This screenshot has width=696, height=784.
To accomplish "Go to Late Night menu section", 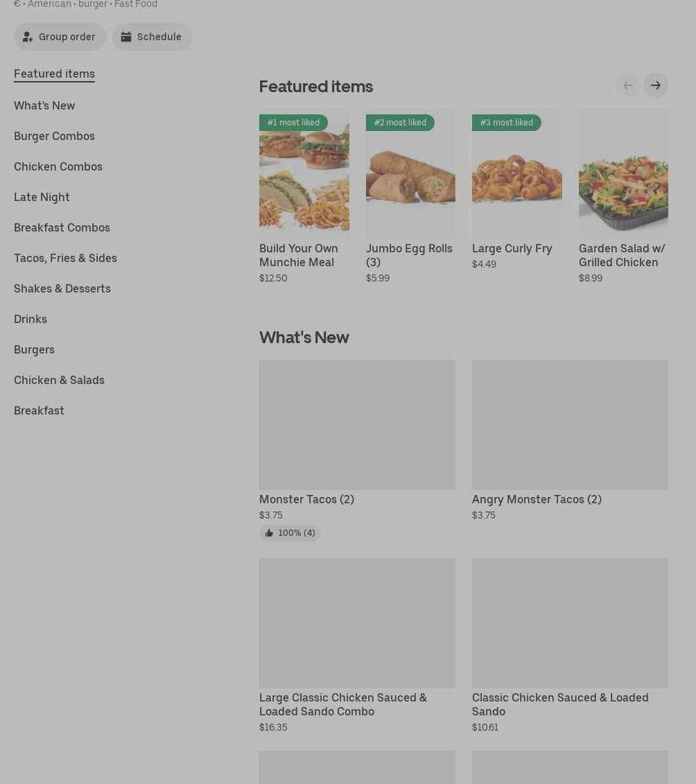I will point(42,197).
